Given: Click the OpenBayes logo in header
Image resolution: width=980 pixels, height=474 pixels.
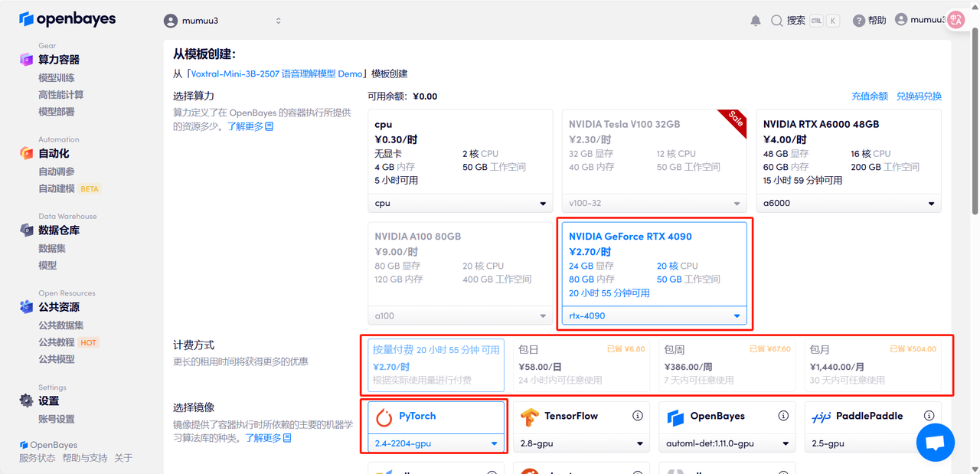Looking at the screenshot, I should point(67,19).
